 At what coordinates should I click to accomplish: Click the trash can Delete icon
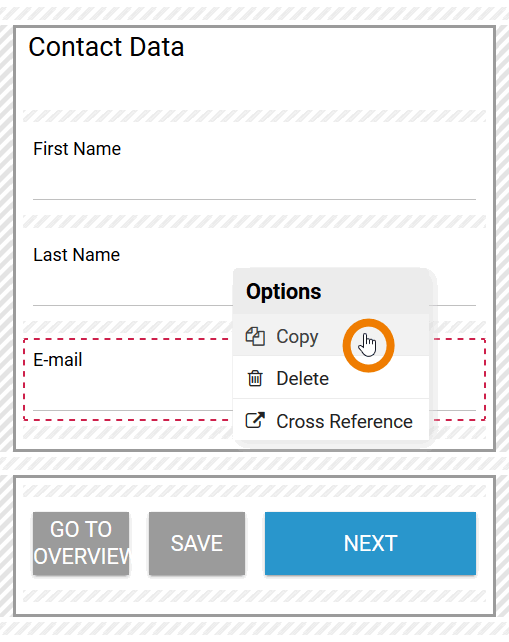click(x=255, y=378)
